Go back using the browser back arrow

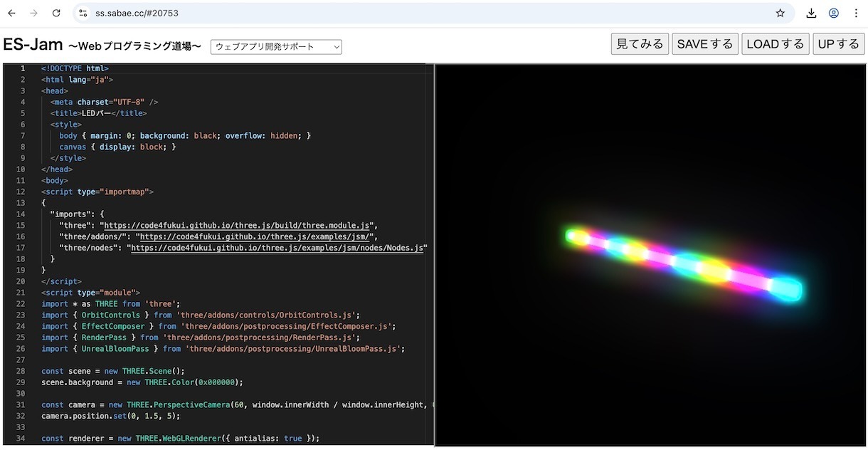11,13
